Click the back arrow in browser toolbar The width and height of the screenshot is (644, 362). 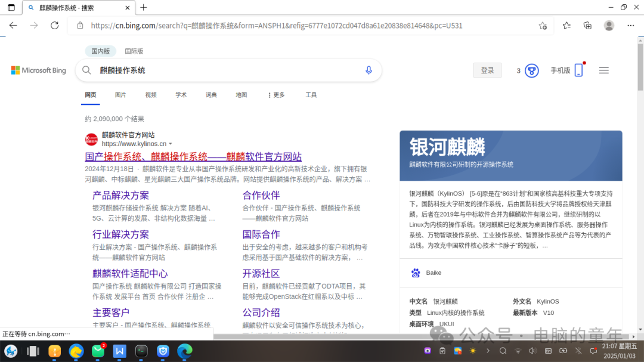point(13,25)
